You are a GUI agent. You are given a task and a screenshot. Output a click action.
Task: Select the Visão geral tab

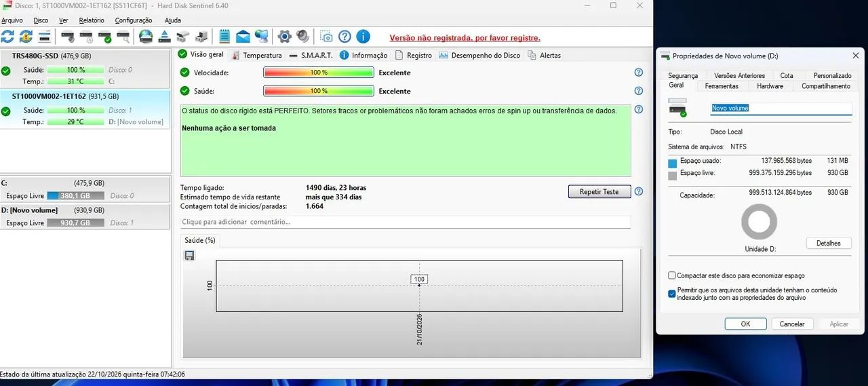point(201,54)
